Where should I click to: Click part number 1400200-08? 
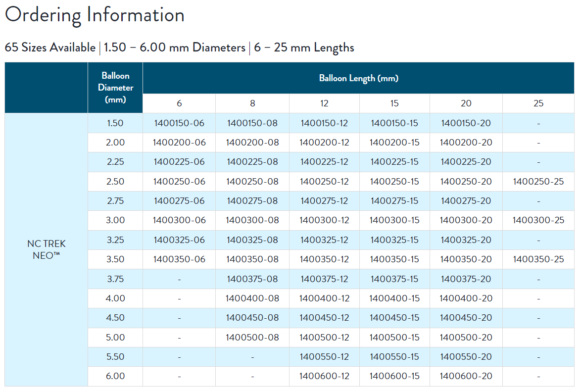click(x=252, y=142)
